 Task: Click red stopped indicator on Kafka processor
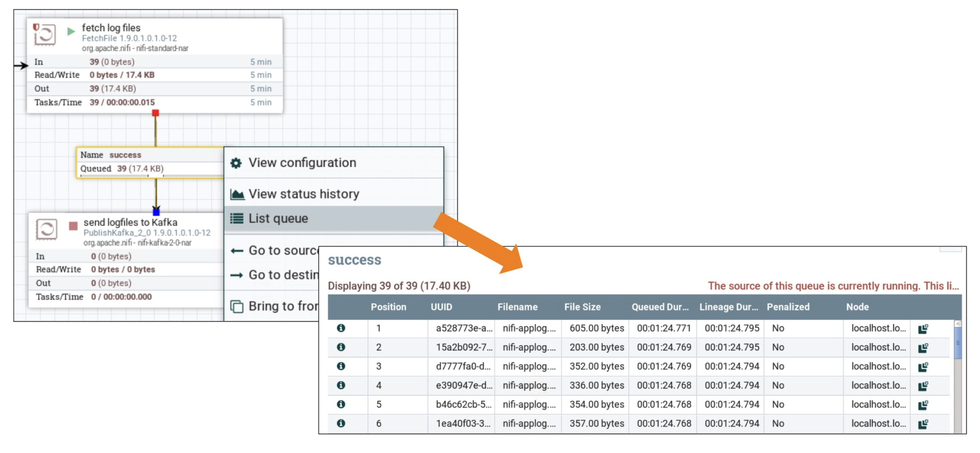click(73, 226)
